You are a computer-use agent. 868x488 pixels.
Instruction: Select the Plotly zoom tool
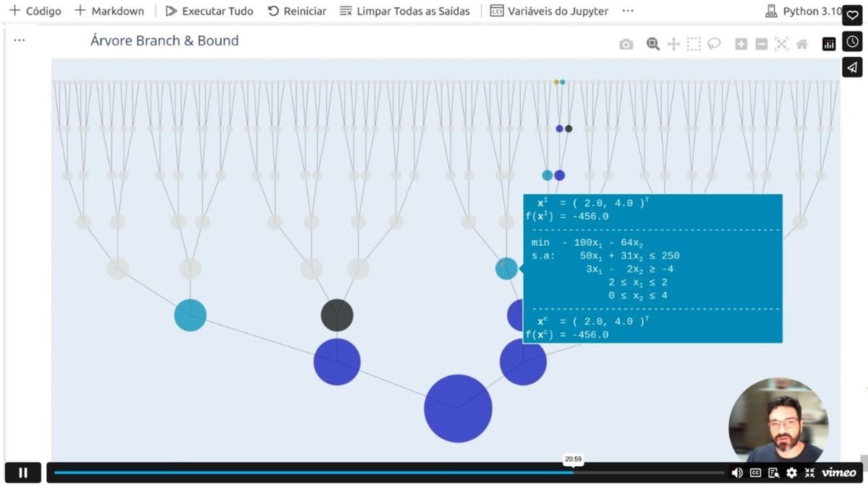click(x=652, y=44)
